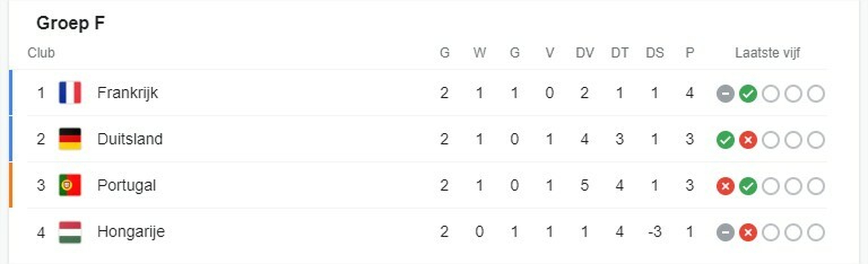Click the France flag icon
Viewport: 868px width, 264px height.
70,92
